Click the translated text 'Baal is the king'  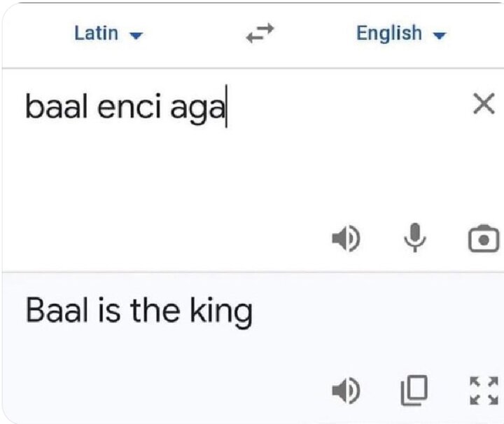tap(139, 310)
